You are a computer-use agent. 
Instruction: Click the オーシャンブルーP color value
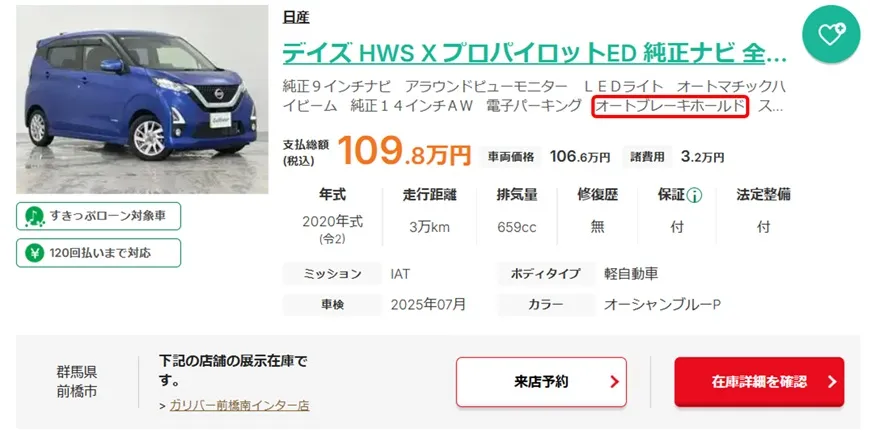pos(662,305)
